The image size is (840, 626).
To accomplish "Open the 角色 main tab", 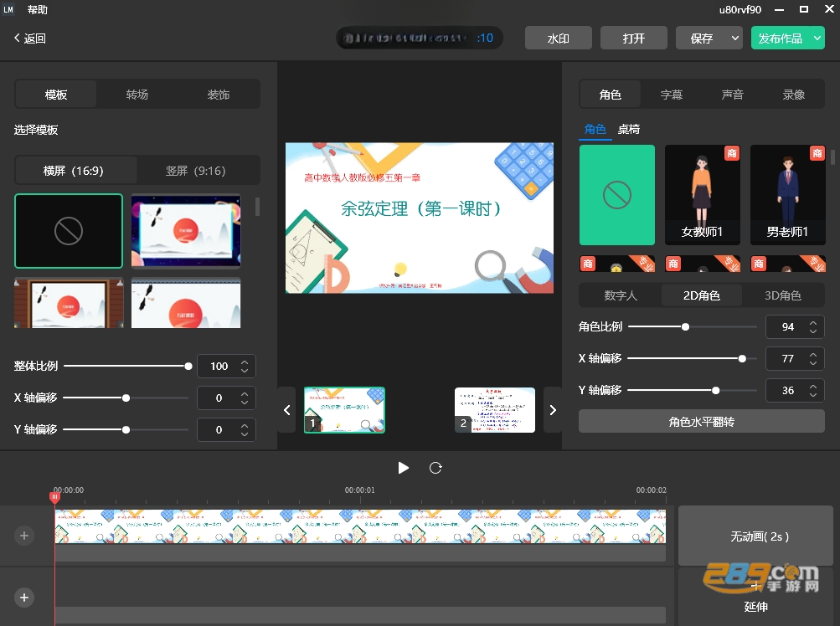I will (x=611, y=95).
